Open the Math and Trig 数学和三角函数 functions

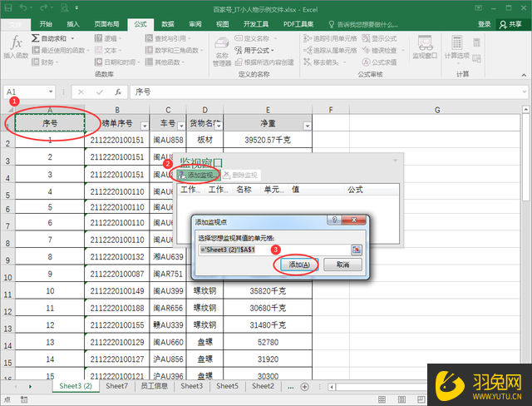[174, 50]
